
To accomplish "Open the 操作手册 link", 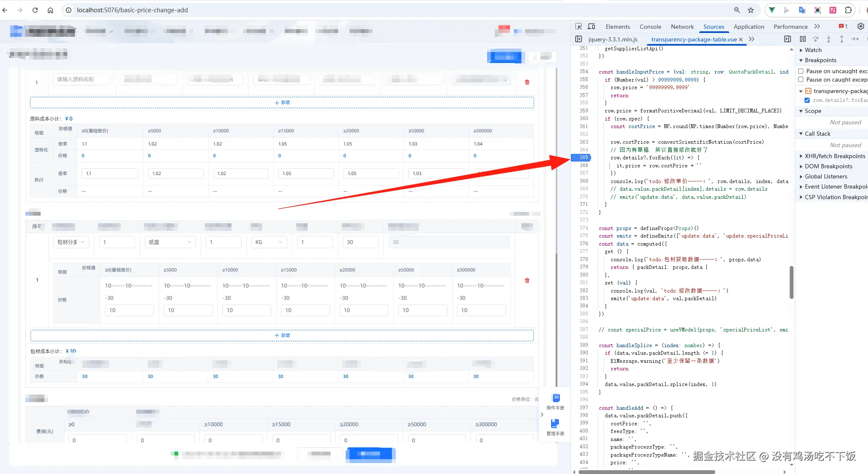I will [555, 402].
